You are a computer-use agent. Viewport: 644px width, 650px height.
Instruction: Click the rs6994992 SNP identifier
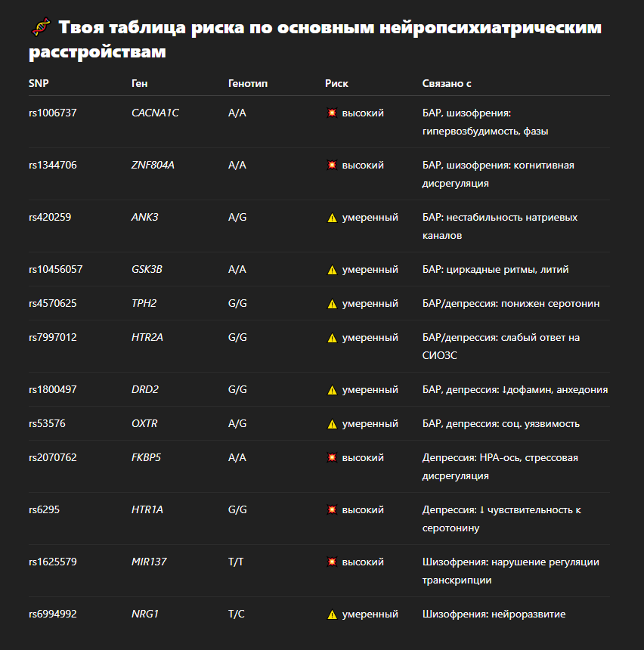(x=53, y=614)
